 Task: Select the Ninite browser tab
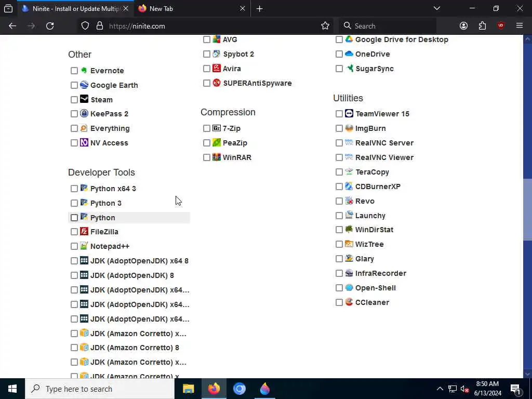75,8
